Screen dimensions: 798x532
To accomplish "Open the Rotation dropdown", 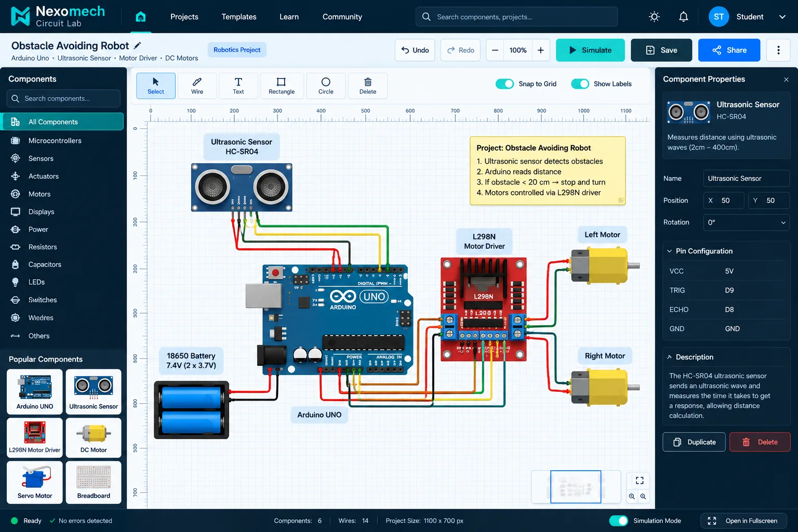I will 746,222.
